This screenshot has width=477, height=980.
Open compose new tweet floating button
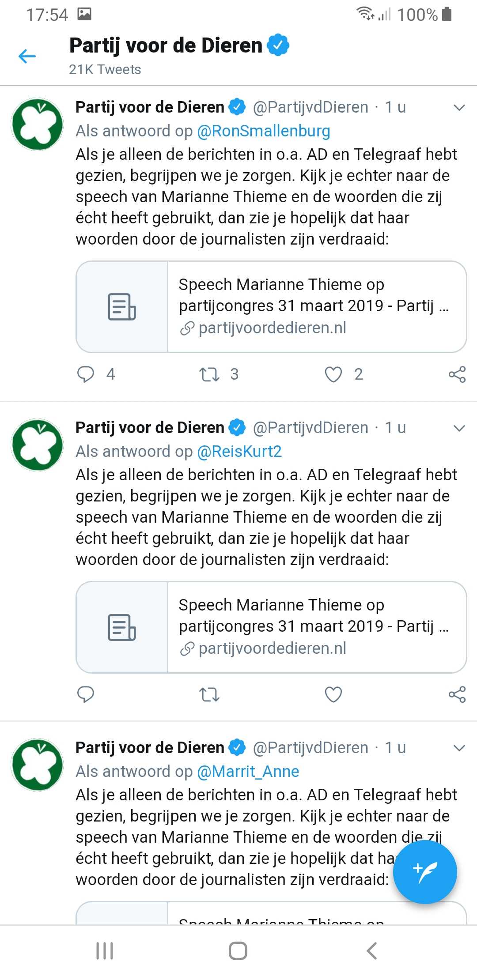pos(424,872)
